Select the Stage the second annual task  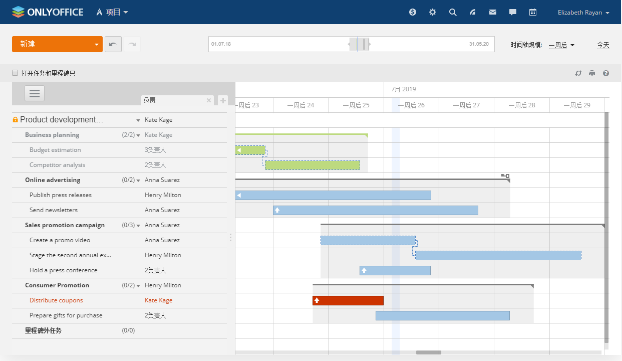click(119, 255)
